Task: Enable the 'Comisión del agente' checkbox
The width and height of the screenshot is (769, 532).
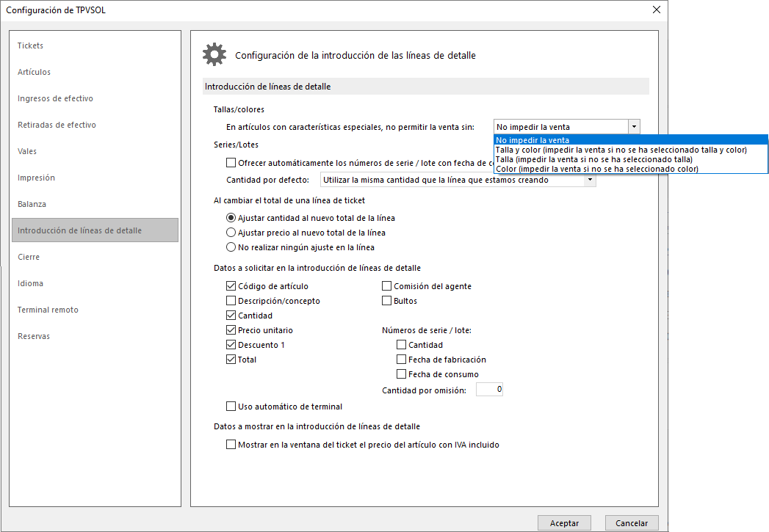Action: (x=387, y=286)
